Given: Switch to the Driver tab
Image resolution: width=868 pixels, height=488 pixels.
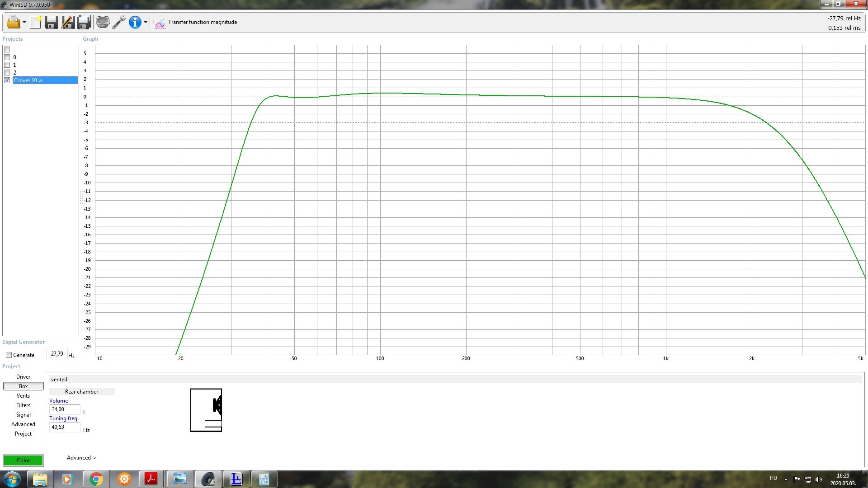Looking at the screenshot, I should [x=23, y=377].
